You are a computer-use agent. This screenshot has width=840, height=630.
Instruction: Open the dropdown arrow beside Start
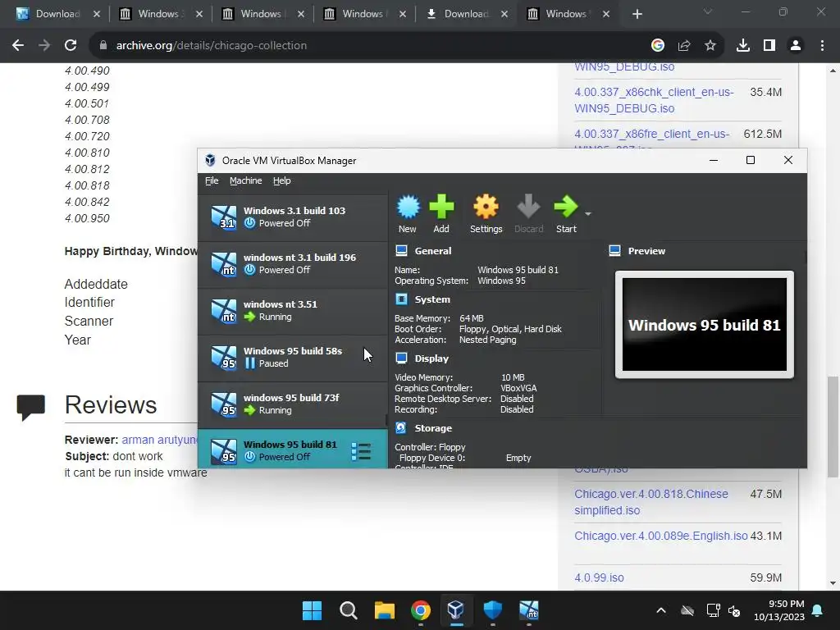(x=587, y=214)
